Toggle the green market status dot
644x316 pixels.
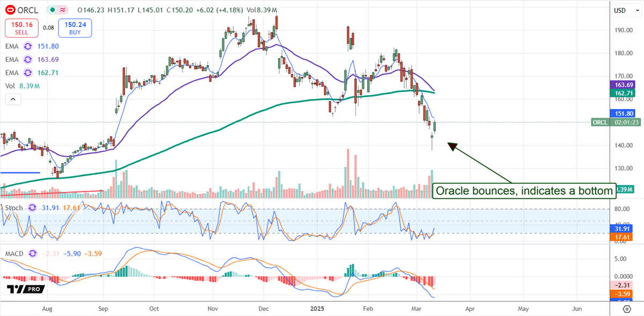coord(50,10)
